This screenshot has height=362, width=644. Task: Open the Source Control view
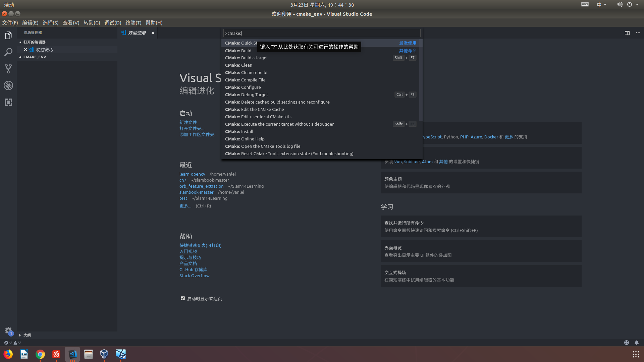[8, 69]
